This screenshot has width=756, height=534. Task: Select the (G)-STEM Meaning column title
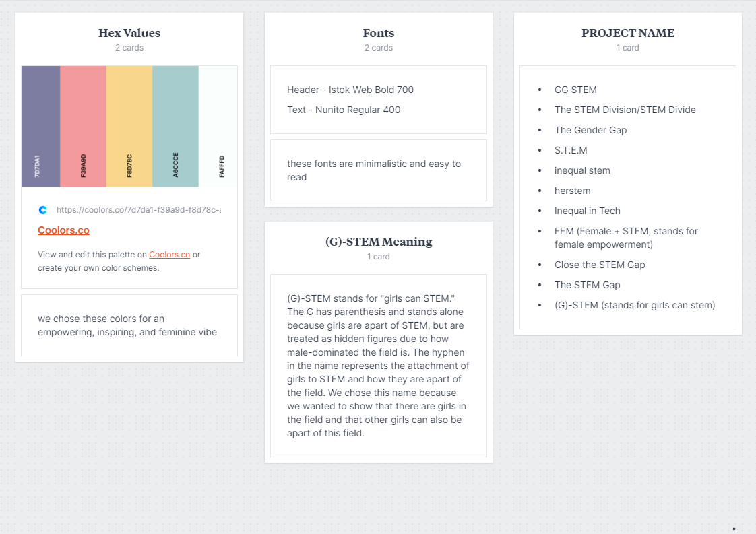[x=379, y=242]
